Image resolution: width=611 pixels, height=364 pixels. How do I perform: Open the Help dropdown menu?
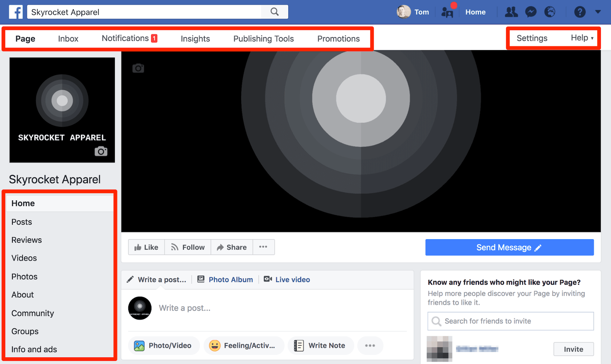click(x=581, y=38)
